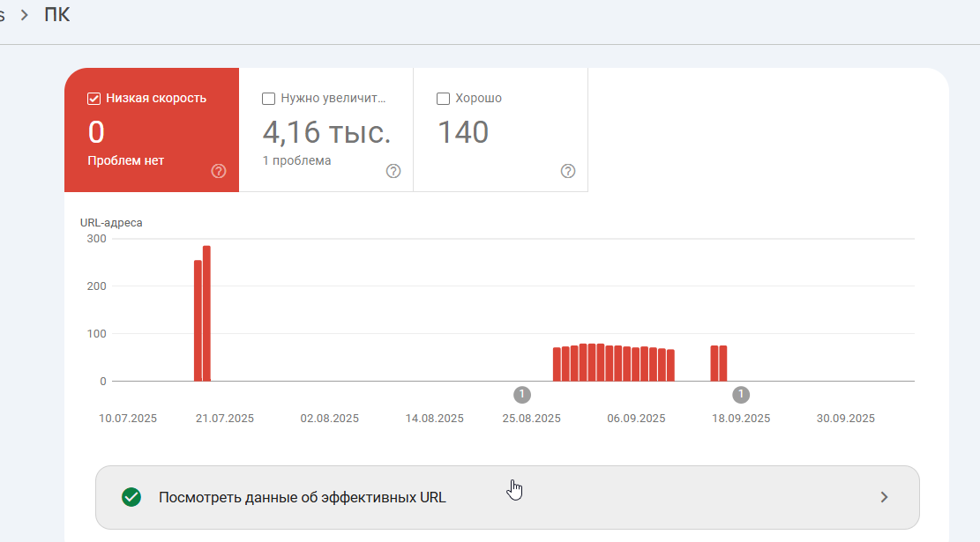Screen dimensions: 980x542
Task: Select the Хорошо 140 card
Action: pos(501,130)
